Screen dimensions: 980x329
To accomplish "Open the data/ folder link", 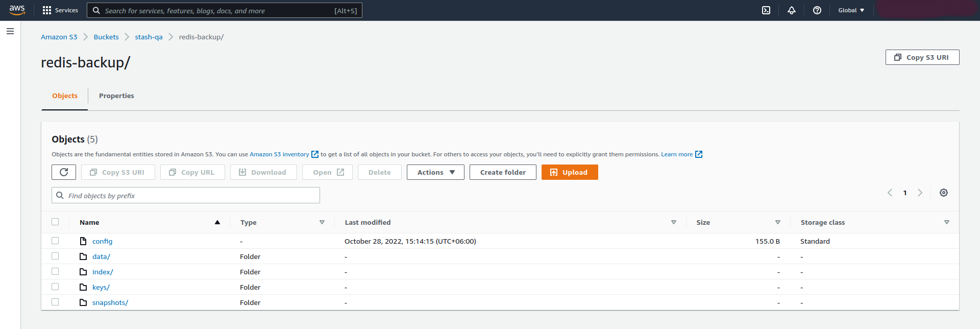I will tap(101, 256).
